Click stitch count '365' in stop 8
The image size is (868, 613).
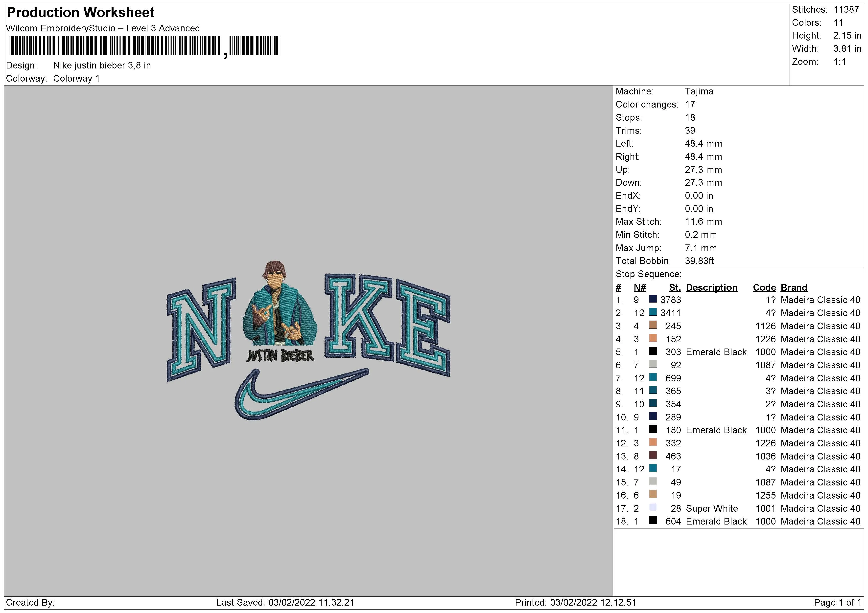coord(673,391)
